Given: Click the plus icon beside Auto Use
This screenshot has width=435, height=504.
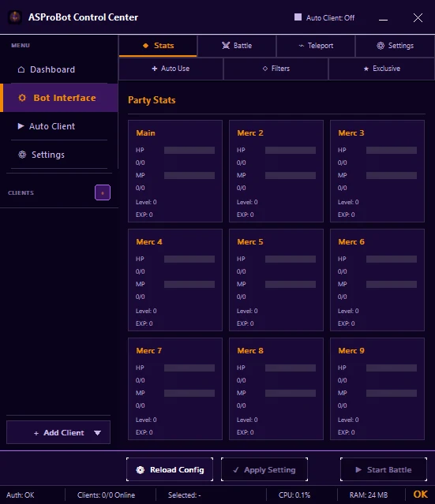Looking at the screenshot, I should coord(155,69).
